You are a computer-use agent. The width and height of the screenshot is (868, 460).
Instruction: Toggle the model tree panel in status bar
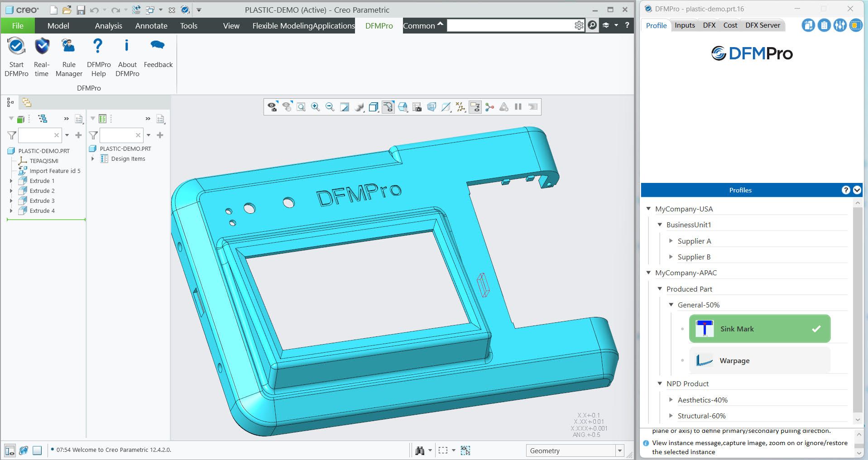pyautogui.click(x=10, y=450)
